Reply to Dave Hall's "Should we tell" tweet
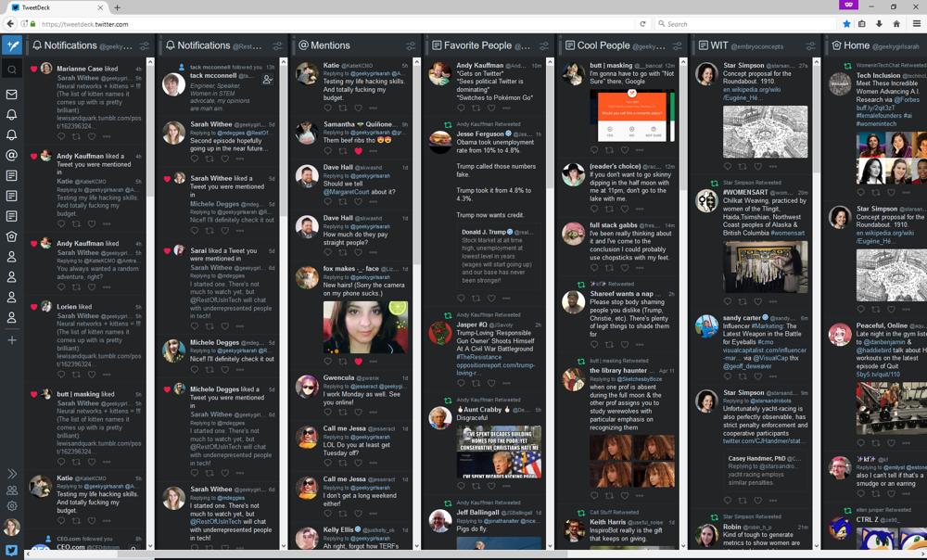This screenshot has width=927, height=560. click(x=327, y=201)
